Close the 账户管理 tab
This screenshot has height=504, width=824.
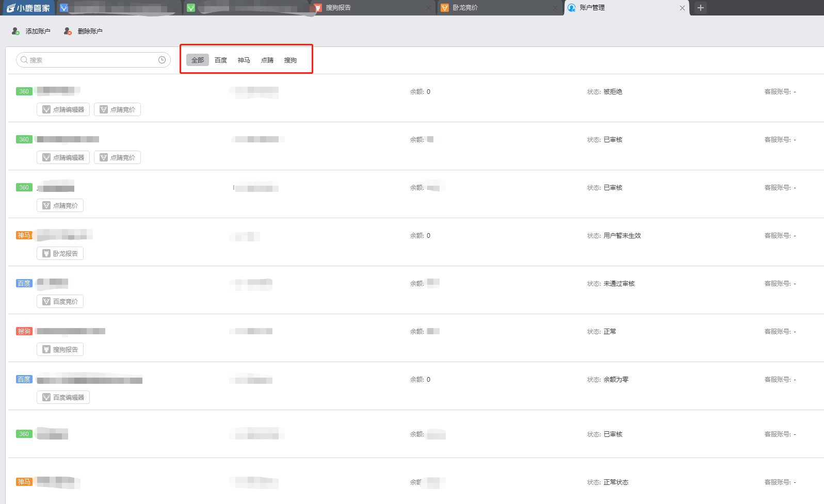click(x=682, y=8)
